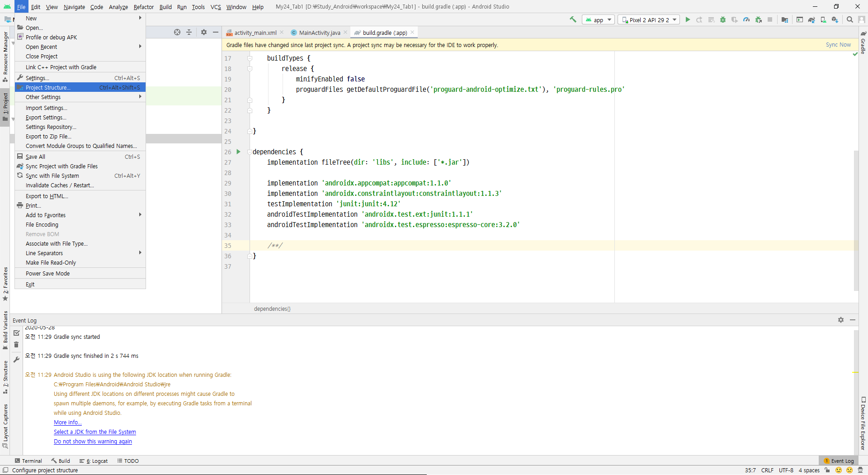
Task: Open the Pixel 2 API 29 2 device dropdown
Action: click(649, 20)
